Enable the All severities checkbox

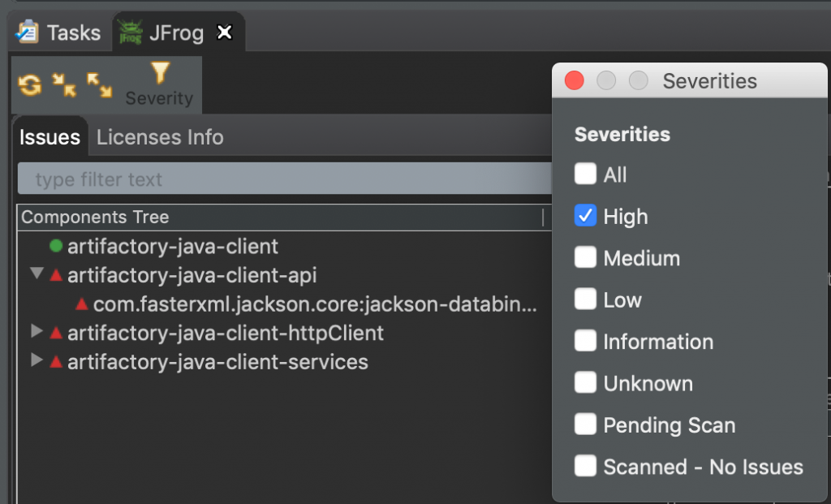pos(585,174)
